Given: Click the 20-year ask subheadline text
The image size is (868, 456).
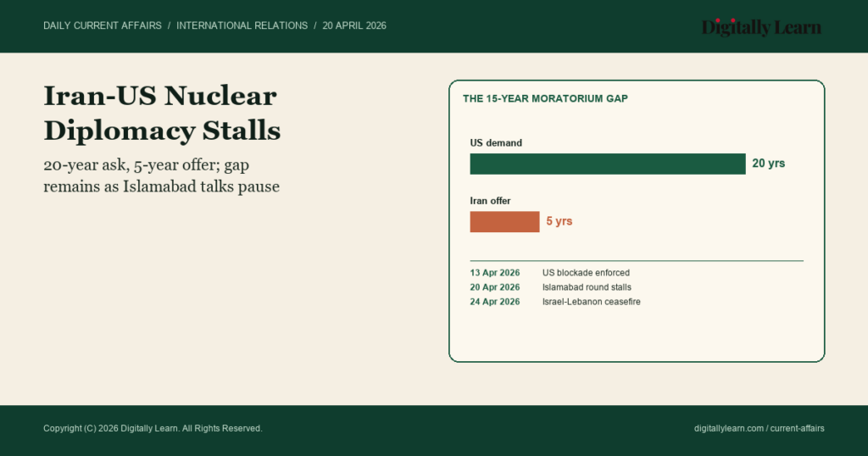Looking at the screenshot, I should pos(161,175).
